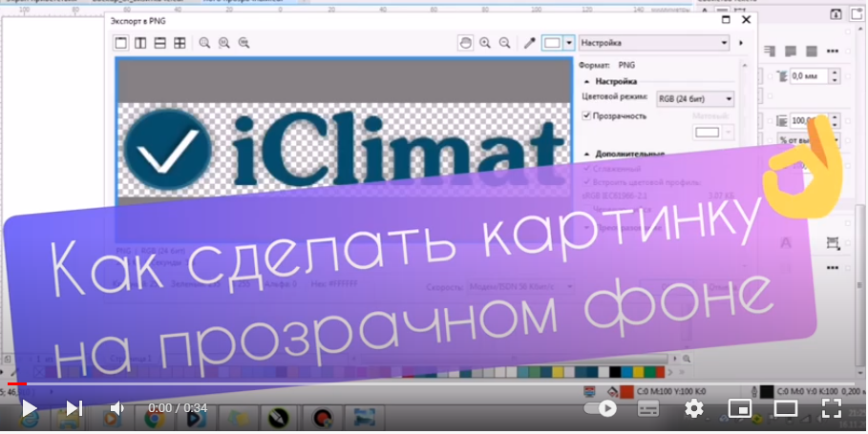
Task: Open the arrow beside the eyedropper swatch
Action: pos(569,43)
